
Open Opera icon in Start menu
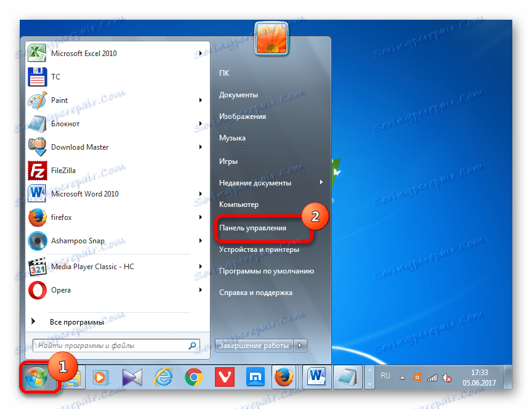[37, 290]
